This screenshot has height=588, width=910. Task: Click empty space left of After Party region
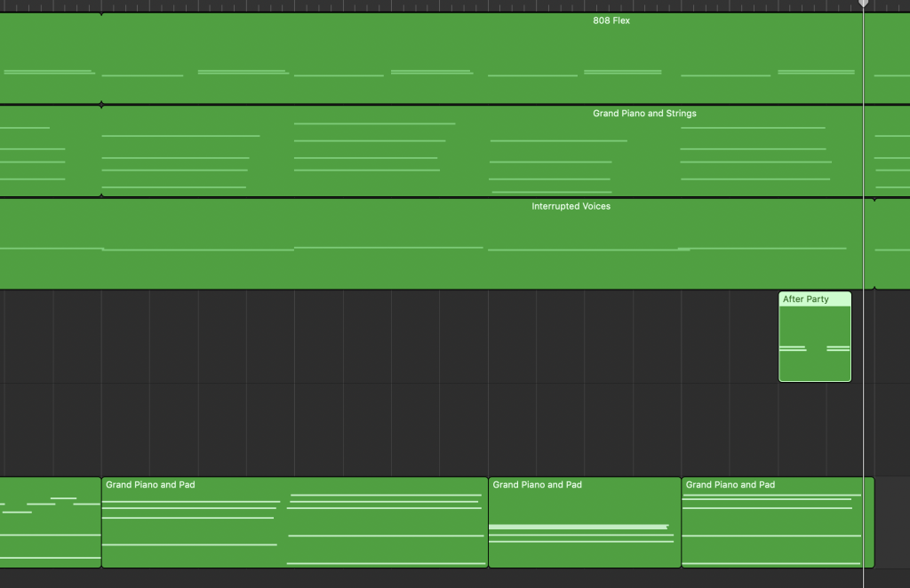[x=444, y=337]
